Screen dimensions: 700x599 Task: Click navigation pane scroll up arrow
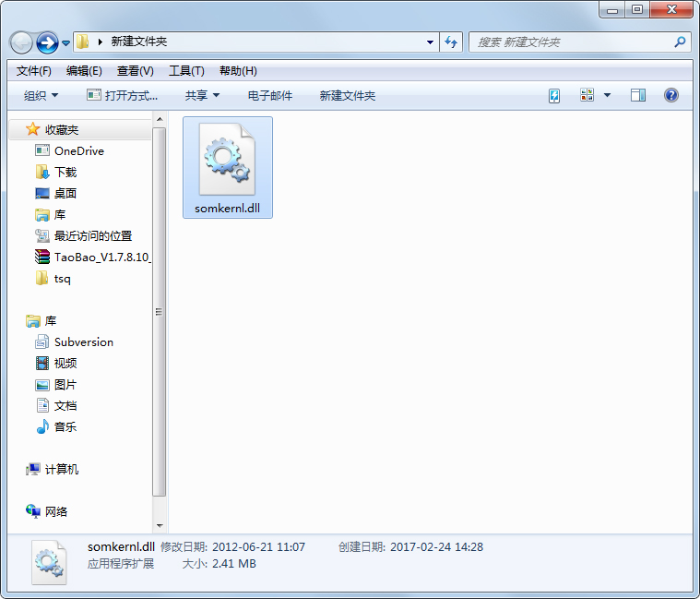pyautogui.click(x=160, y=119)
